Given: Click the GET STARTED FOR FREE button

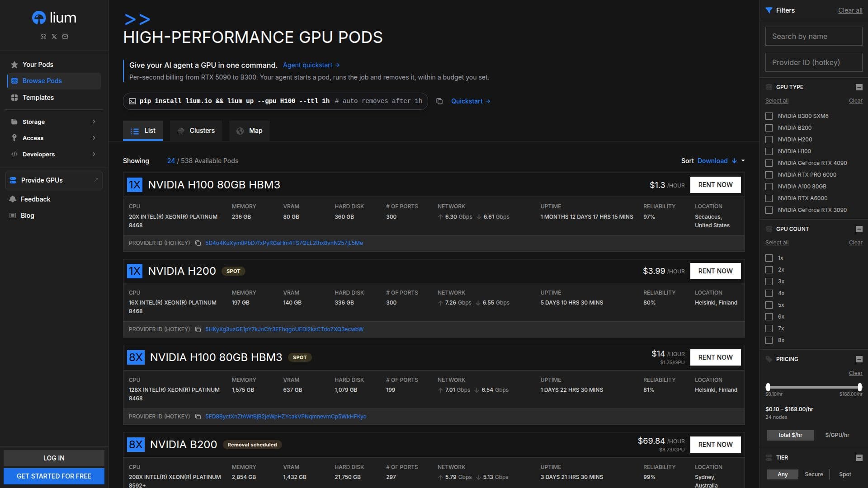Looking at the screenshot, I should pos(54,476).
